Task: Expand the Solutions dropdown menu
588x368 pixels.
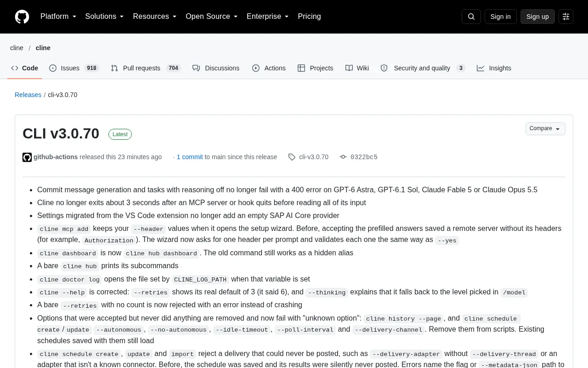Action: click(x=105, y=17)
